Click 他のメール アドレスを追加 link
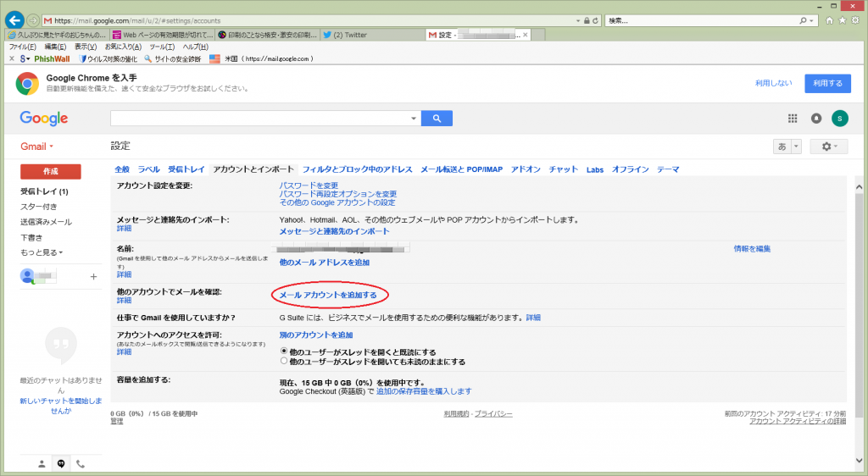This screenshot has width=868, height=476. click(324, 263)
